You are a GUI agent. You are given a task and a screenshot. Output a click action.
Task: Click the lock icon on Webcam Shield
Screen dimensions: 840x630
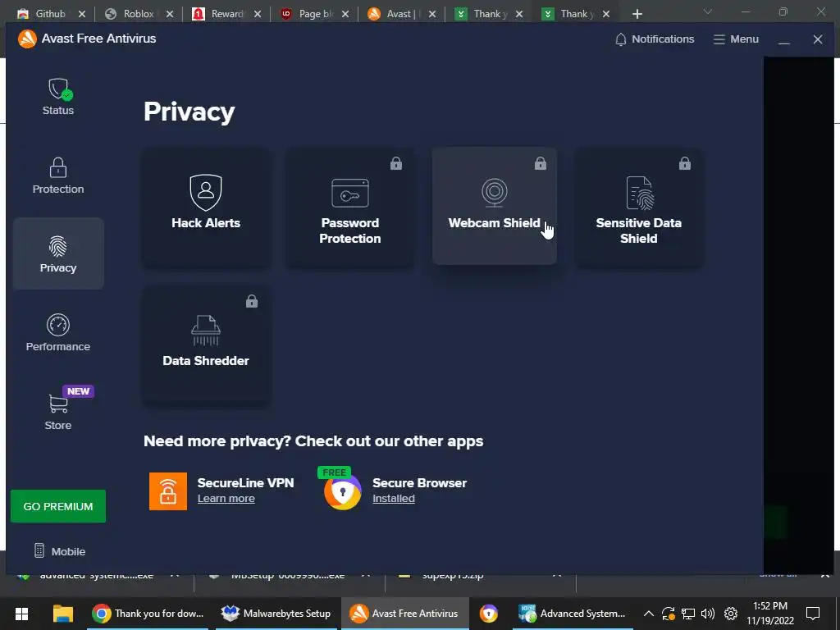pyautogui.click(x=541, y=163)
